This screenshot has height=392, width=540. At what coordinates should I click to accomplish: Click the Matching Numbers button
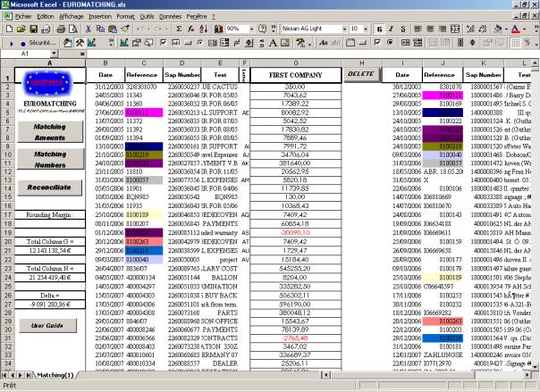[x=50, y=159]
